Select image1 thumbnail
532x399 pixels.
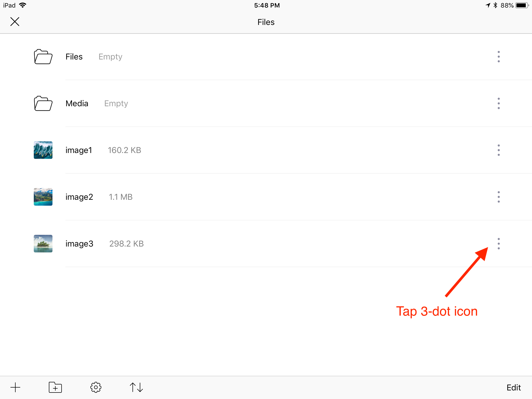click(x=44, y=150)
